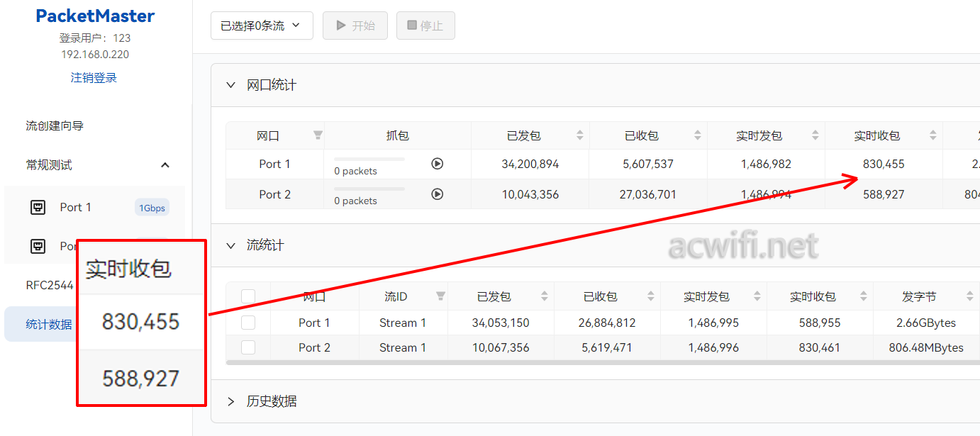Open 流创建向导 in the sidebar

click(x=55, y=125)
